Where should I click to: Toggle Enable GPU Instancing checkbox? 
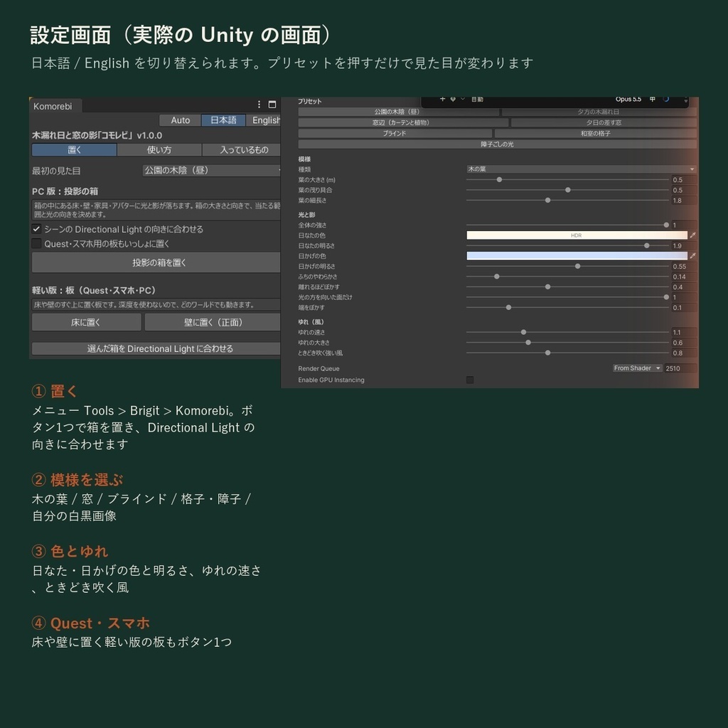pos(470,380)
